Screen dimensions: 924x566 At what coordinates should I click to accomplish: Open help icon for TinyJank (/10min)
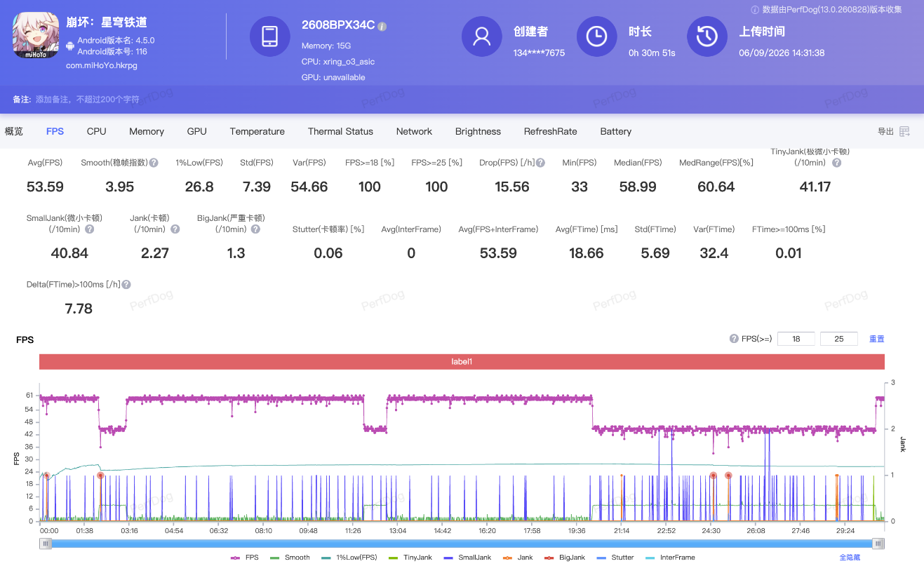point(836,163)
